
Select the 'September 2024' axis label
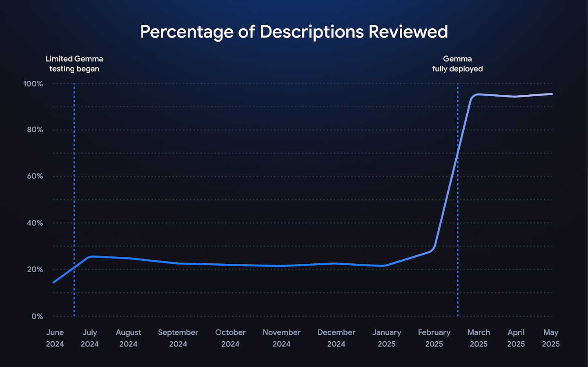tap(178, 338)
